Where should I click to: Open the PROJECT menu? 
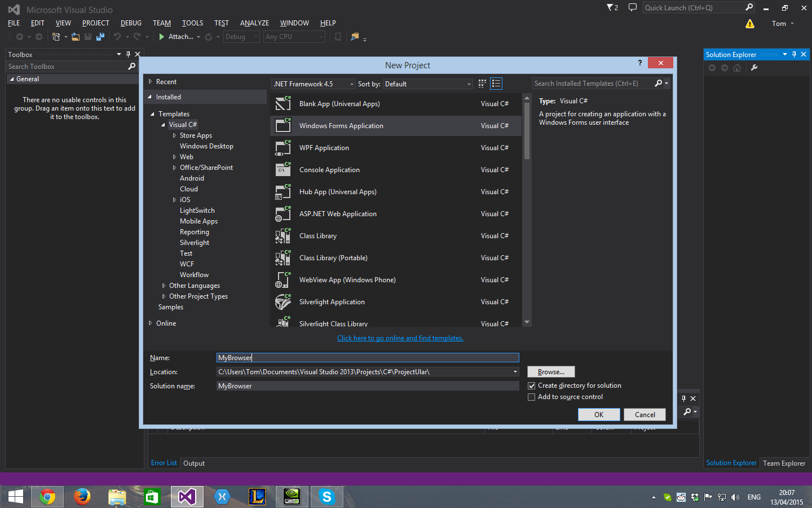(x=96, y=23)
